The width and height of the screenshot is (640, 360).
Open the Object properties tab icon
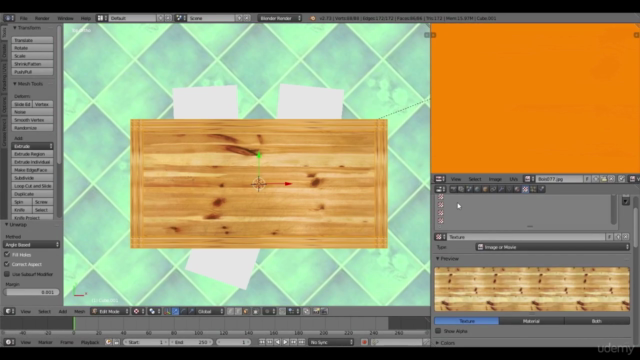(485, 189)
